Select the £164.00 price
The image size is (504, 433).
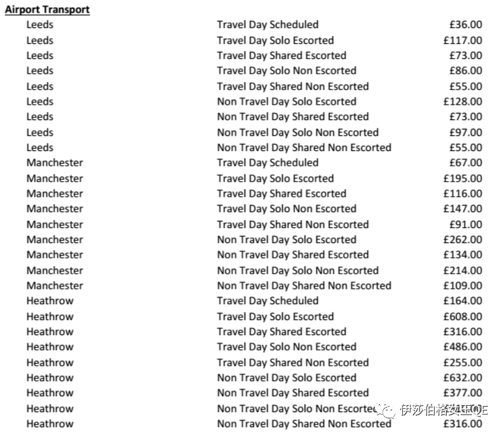463,301
